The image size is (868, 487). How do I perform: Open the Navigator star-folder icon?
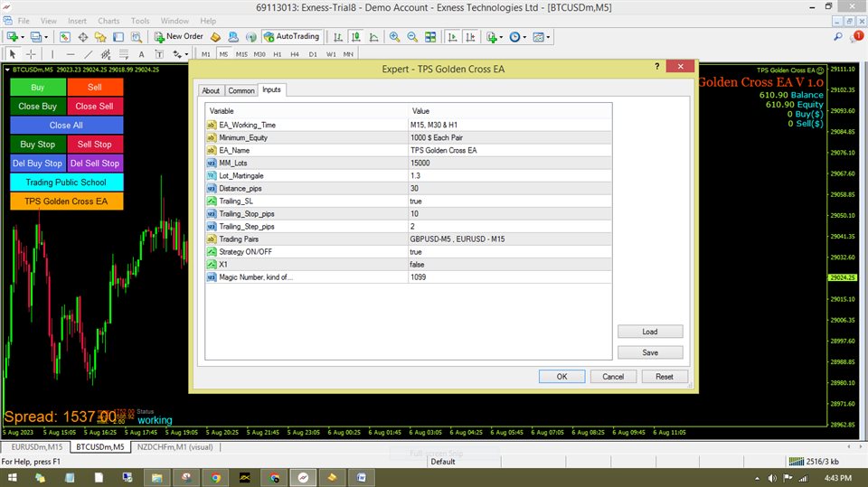click(x=100, y=37)
